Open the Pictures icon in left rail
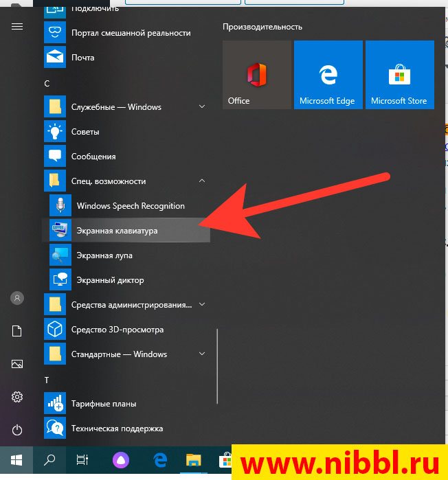 [17, 364]
